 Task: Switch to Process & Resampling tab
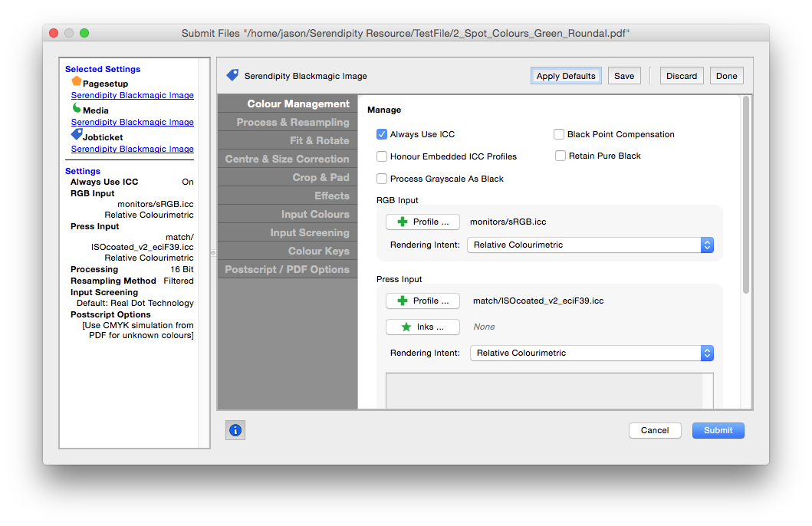tap(288, 122)
